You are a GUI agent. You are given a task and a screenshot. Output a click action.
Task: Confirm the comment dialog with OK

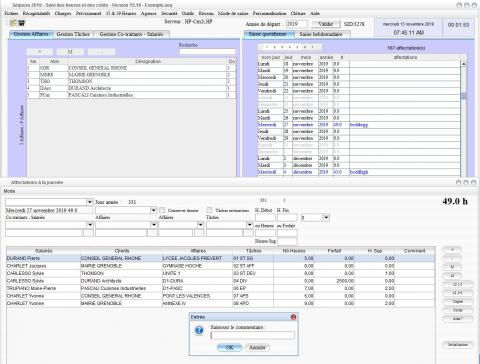[229, 347]
